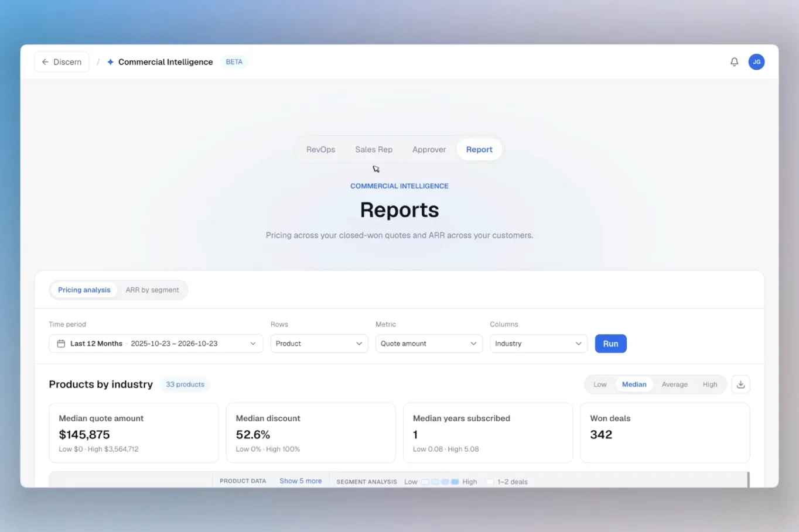The image size is (799, 532).
Task: Click the Run button
Action: (x=610, y=344)
